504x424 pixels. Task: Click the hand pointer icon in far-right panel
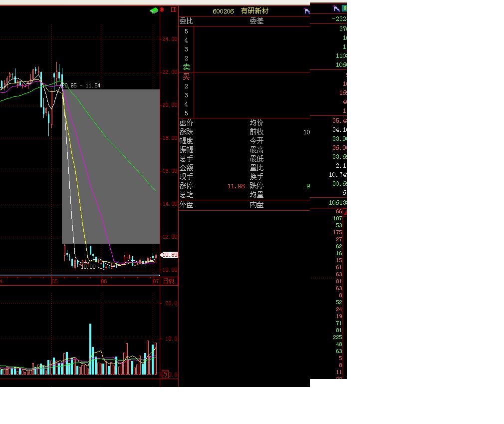(336, 8)
